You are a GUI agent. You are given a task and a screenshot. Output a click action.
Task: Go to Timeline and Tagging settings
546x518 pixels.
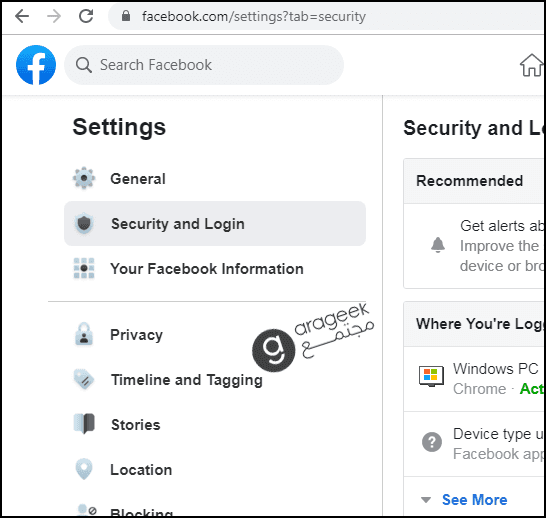tap(215, 379)
